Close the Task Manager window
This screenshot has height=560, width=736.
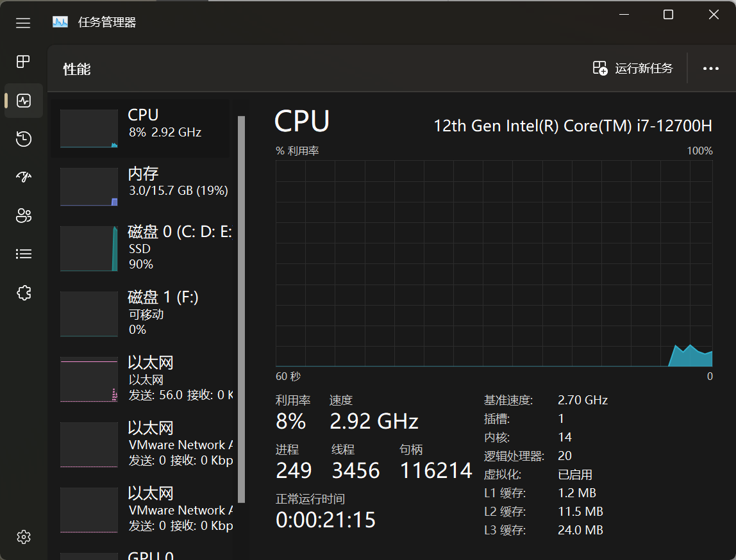(x=714, y=15)
